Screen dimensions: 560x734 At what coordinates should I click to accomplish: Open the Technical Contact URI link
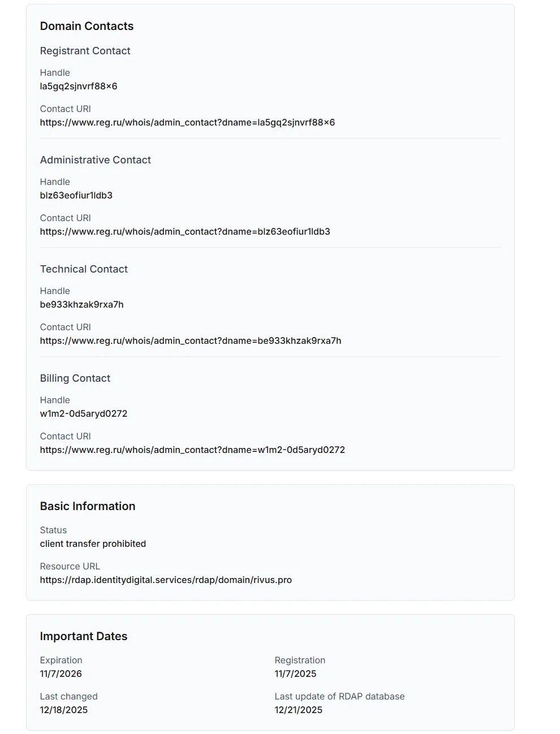[x=191, y=340]
